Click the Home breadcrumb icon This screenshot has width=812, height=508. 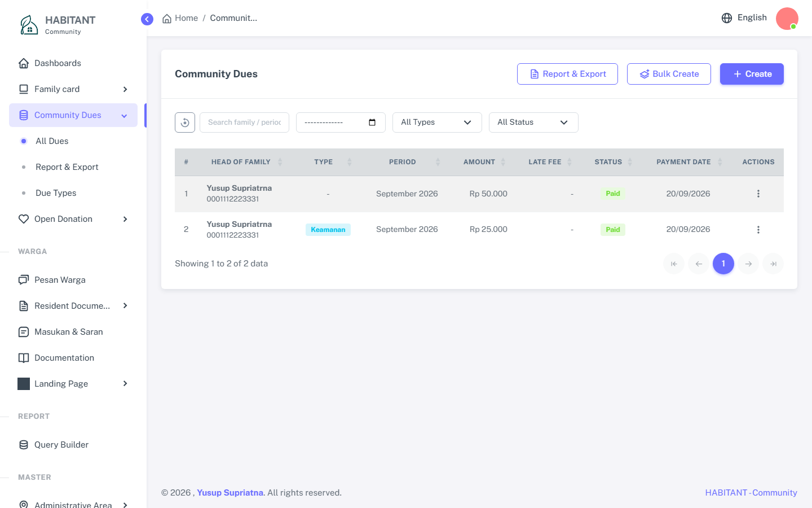[167, 19]
